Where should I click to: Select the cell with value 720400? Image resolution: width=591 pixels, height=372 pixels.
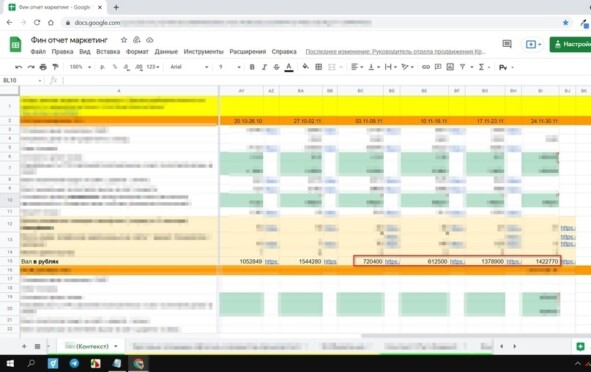tap(361, 261)
